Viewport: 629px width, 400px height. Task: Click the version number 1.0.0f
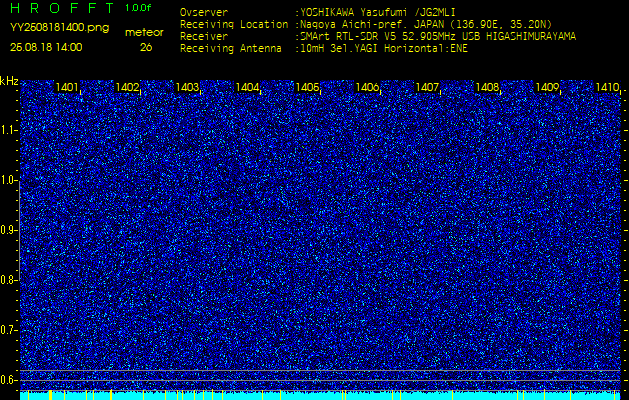pyautogui.click(x=138, y=8)
